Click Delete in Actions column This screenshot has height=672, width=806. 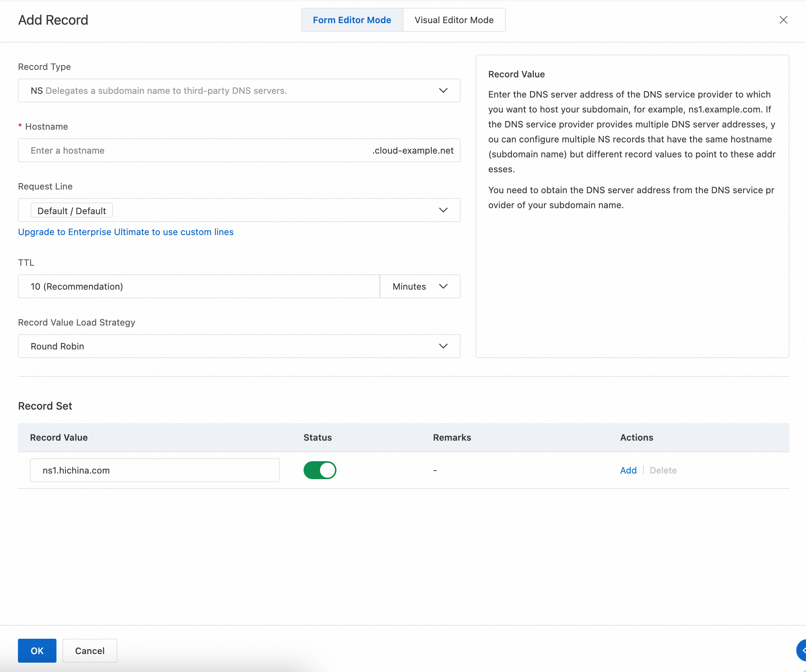(663, 470)
